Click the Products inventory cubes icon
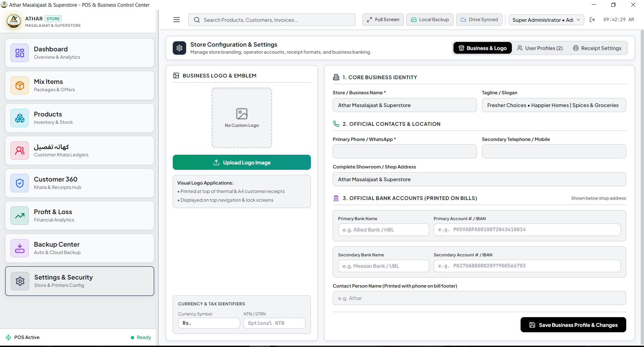 (20, 118)
